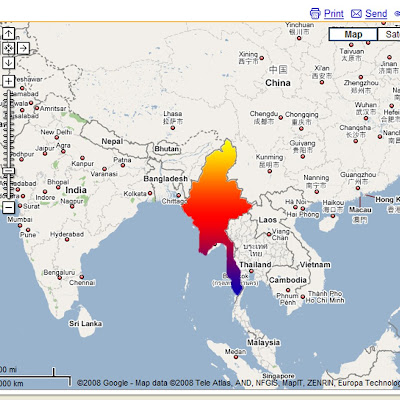Switch to the Satellite view tab
Viewport: 400px width, 400px height.
click(x=389, y=34)
